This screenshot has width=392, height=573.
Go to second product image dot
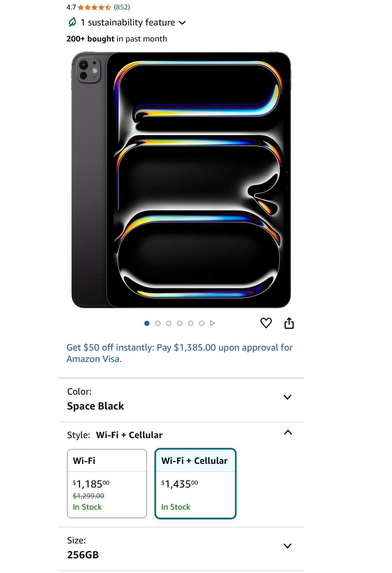(x=158, y=323)
